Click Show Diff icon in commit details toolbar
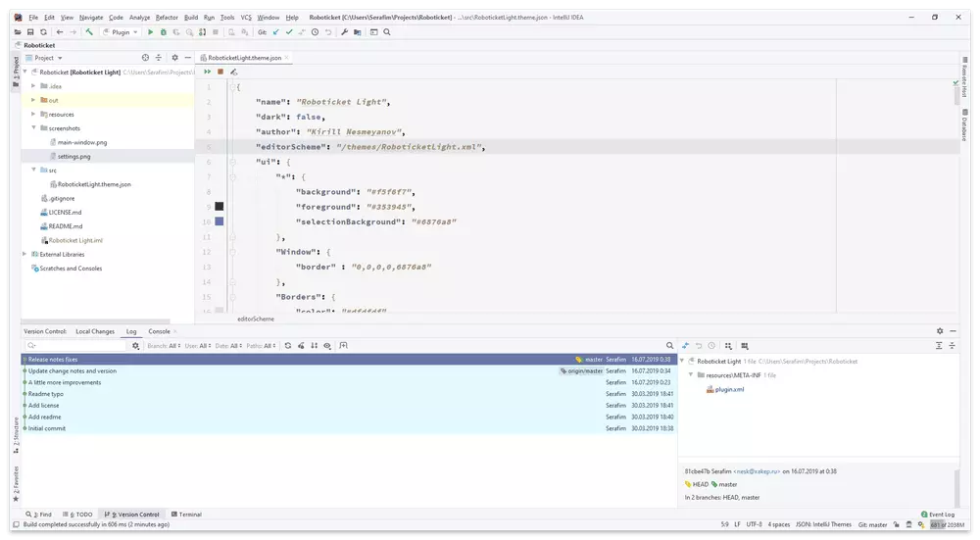 pos(686,346)
